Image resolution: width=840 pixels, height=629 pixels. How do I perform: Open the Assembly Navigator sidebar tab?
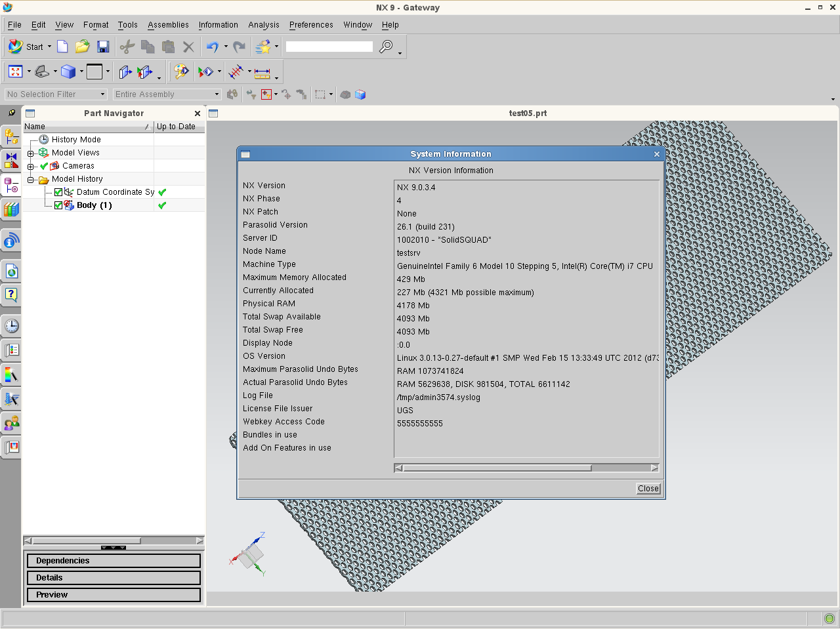tap(11, 136)
